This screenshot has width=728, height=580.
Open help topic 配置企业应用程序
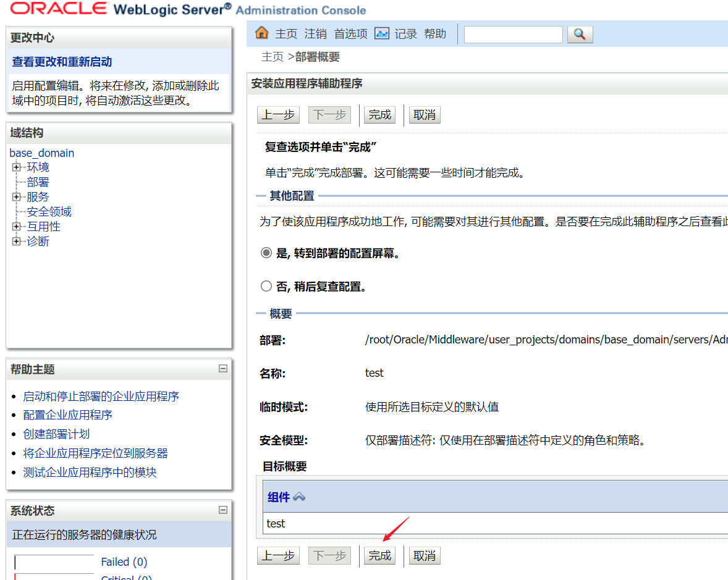coord(67,415)
